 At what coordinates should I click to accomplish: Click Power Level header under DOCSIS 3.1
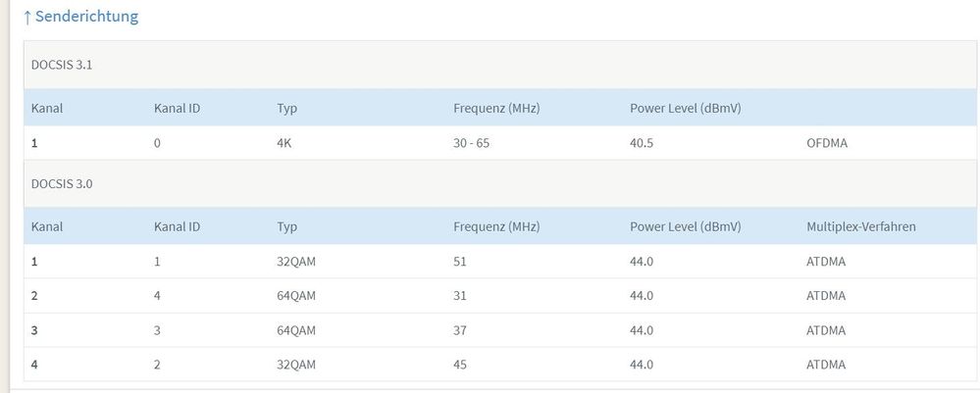tap(685, 108)
